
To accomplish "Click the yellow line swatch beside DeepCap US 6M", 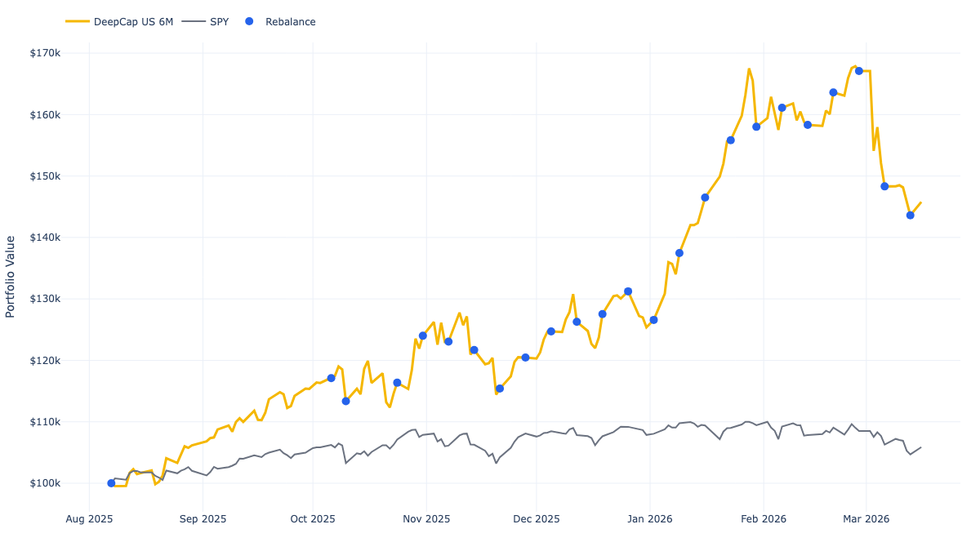I will tap(78, 22).
